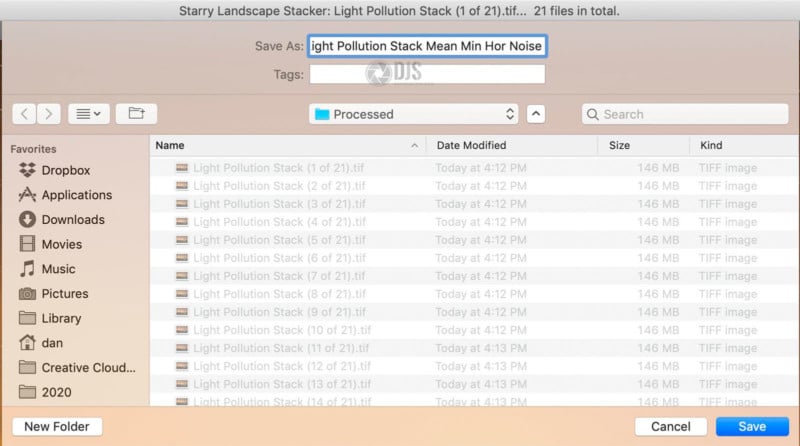Click the Cancel button
800x446 pixels.
tap(670, 427)
